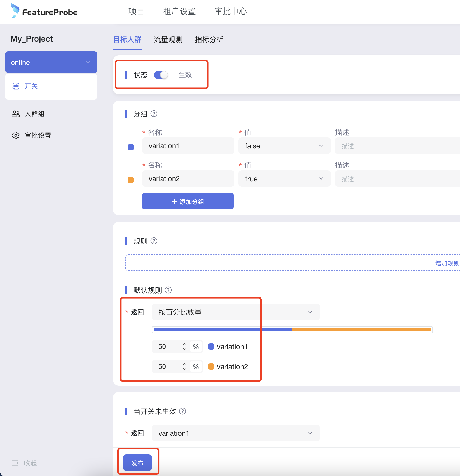Click the help icon beside 当开关未生效
Image resolution: width=460 pixels, height=476 pixels.
(x=183, y=411)
